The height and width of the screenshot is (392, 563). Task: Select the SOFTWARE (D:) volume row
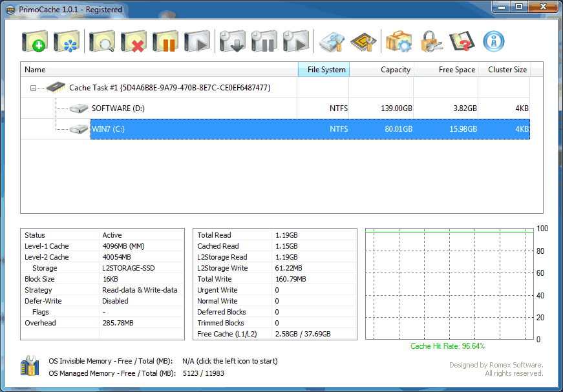pyautogui.click(x=275, y=108)
